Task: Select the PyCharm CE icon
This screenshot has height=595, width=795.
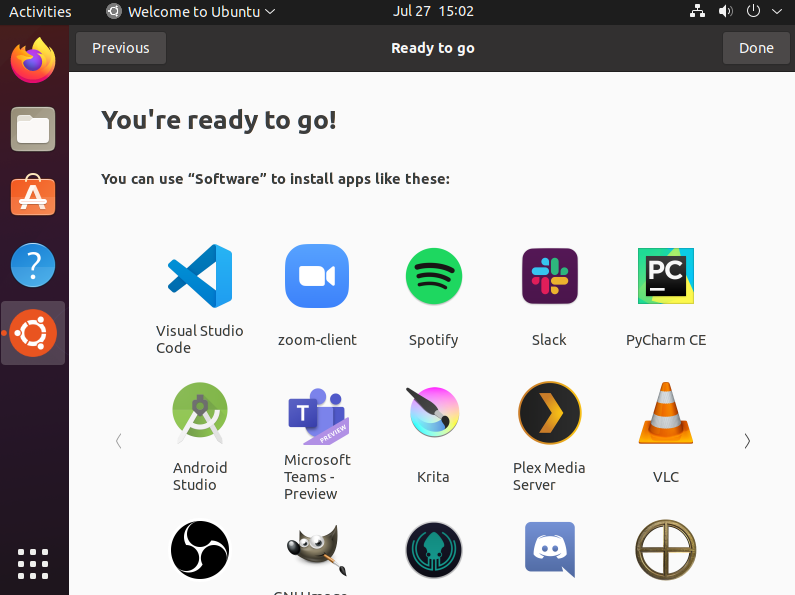Action: [666, 276]
